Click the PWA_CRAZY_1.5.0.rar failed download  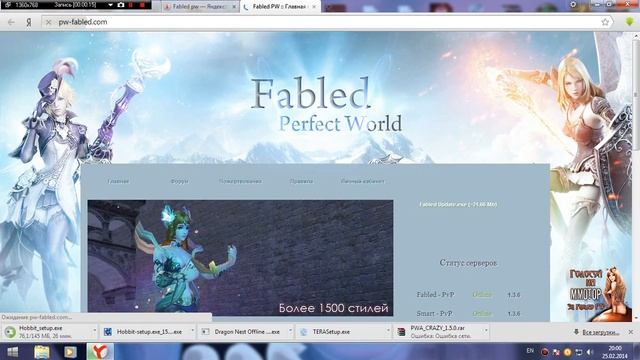click(440, 332)
